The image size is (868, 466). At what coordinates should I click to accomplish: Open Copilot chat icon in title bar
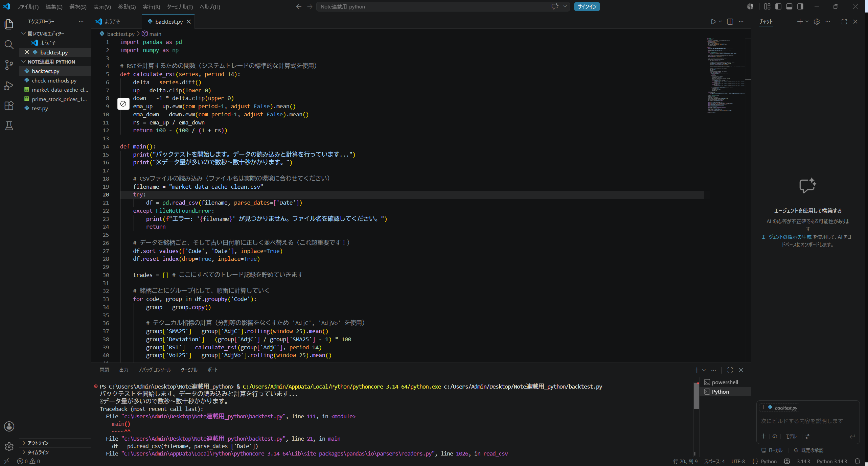coord(555,6)
